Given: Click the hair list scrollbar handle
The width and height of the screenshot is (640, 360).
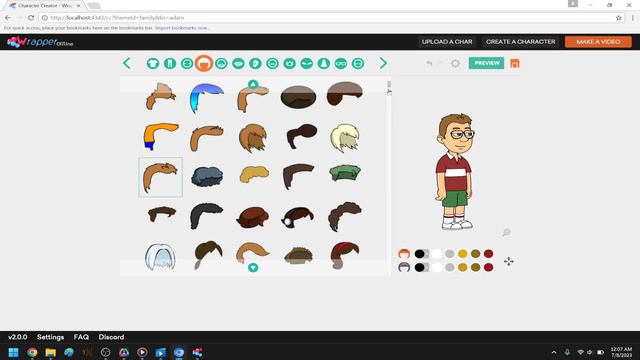Looking at the screenshot, I should click(x=389, y=84).
